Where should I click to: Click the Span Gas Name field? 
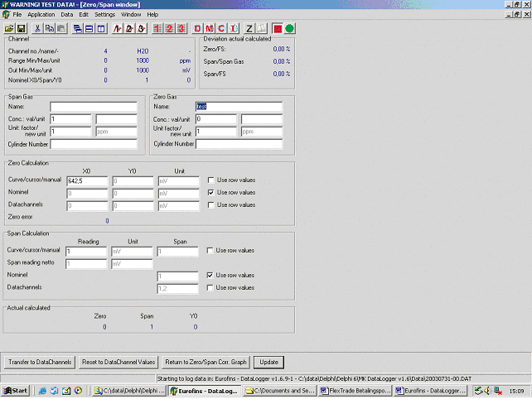click(94, 107)
